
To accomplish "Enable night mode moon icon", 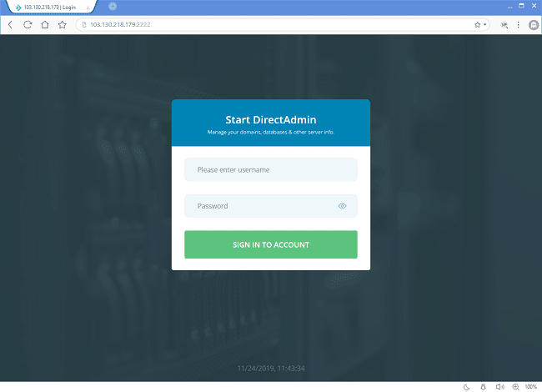I will (x=467, y=387).
